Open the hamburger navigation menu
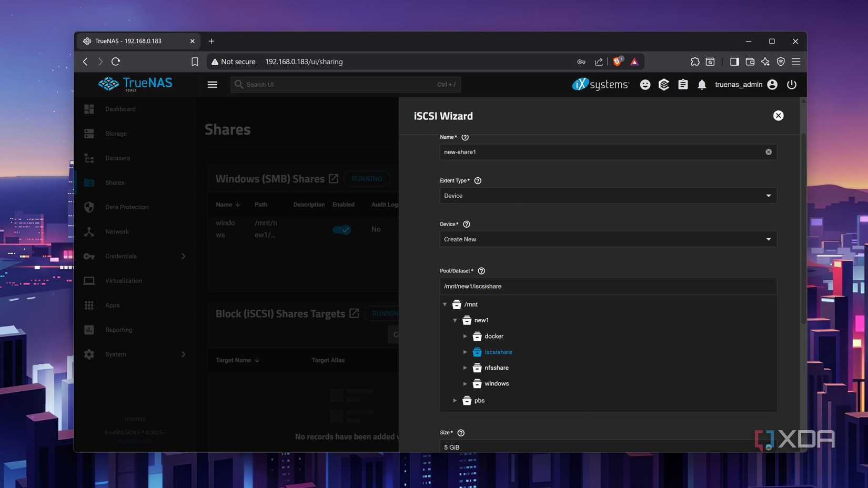 pyautogui.click(x=212, y=84)
